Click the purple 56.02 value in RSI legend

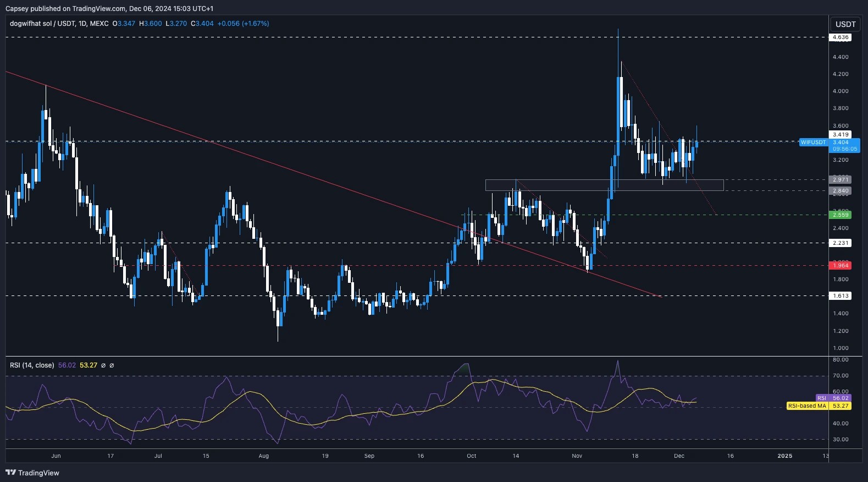click(x=67, y=365)
